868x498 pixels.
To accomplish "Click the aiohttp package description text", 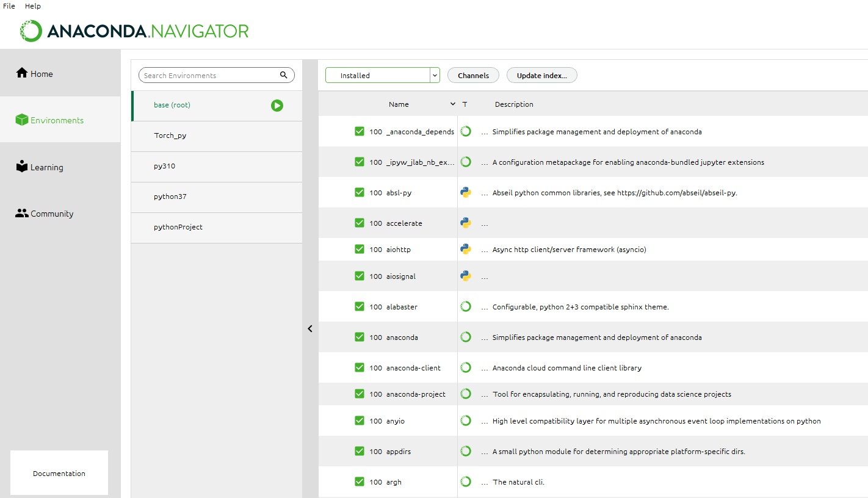I will [569, 249].
